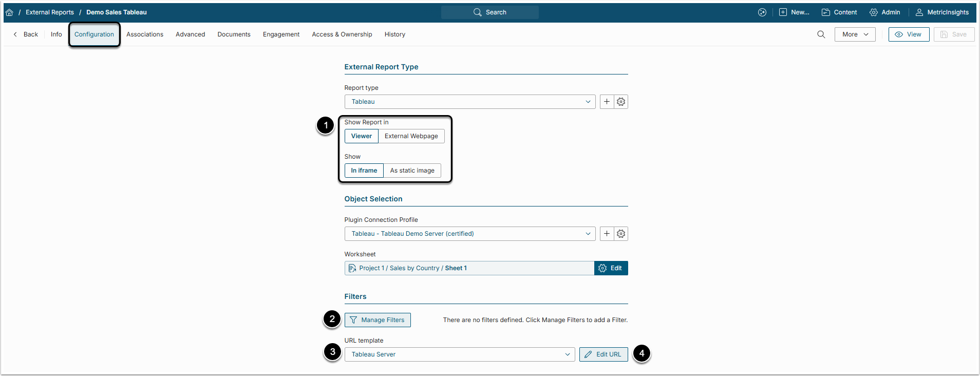Image resolution: width=980 pixels, height=376 pixels.
Task: Open the Content menu
Action: pos(839,12)
